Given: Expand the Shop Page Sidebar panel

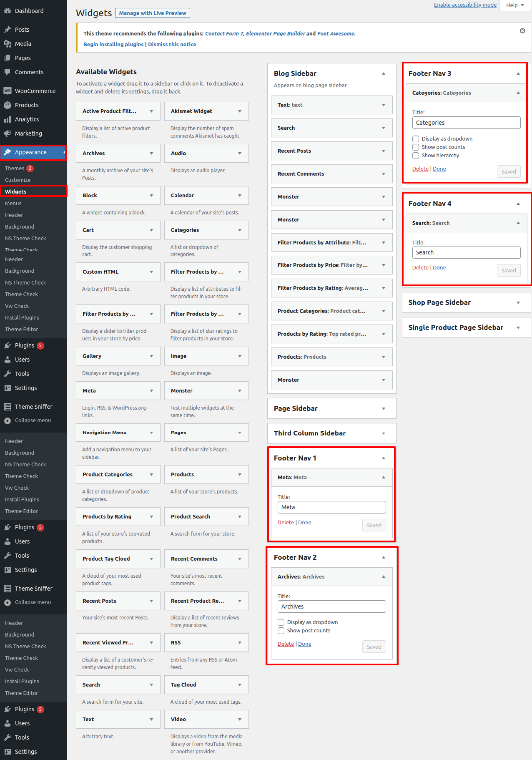Looking at the screenshot, I should pyautogui.click(x=518, y=303).
